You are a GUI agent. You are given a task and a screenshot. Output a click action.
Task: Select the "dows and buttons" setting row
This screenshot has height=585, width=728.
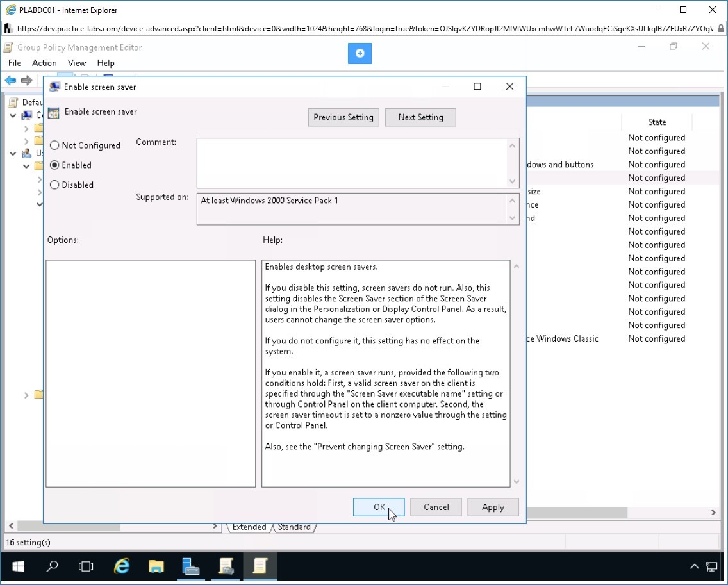tap(623, 165)
